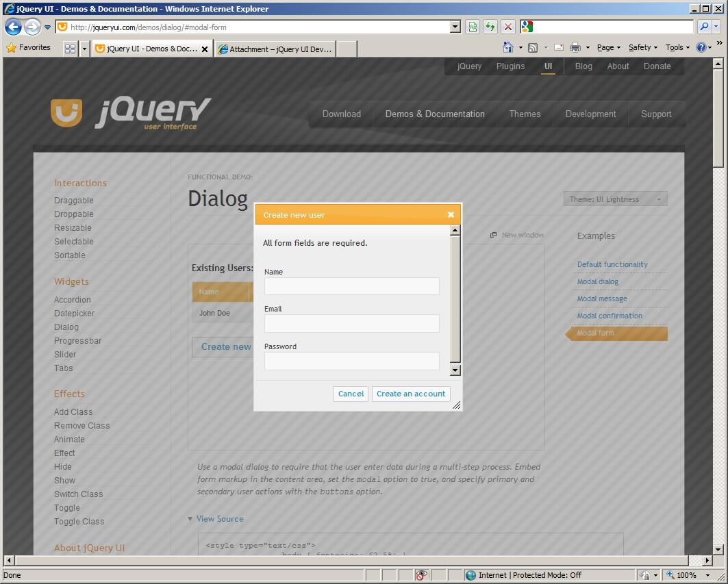Screen dimensions: 728x584
Task: Click the search magnifier icon
Action: pos(703,27)
